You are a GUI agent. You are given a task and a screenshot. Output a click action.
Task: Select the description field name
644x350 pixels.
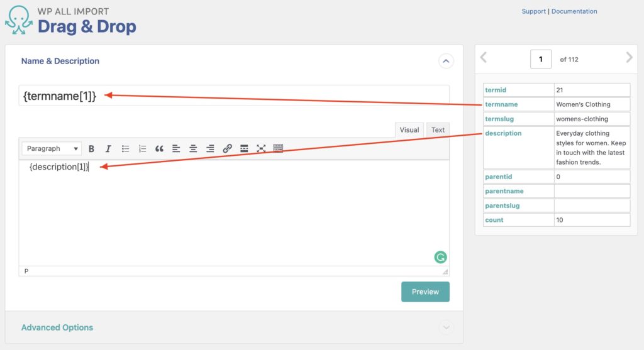coord(503,133)
